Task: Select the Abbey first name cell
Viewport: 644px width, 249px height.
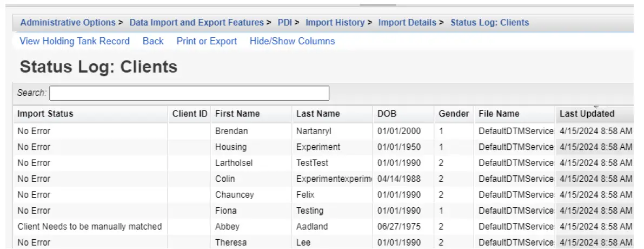Action: pyautogui.click(x=252, y=226)
